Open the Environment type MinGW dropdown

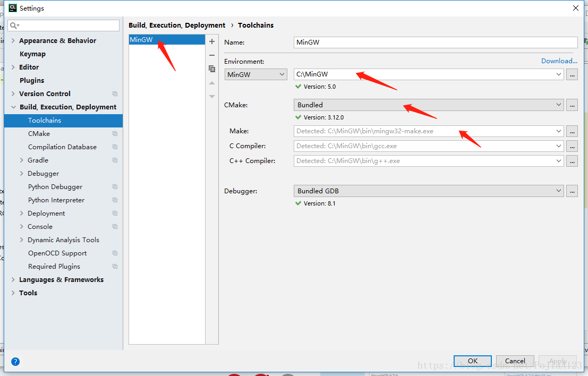[255, 74]
